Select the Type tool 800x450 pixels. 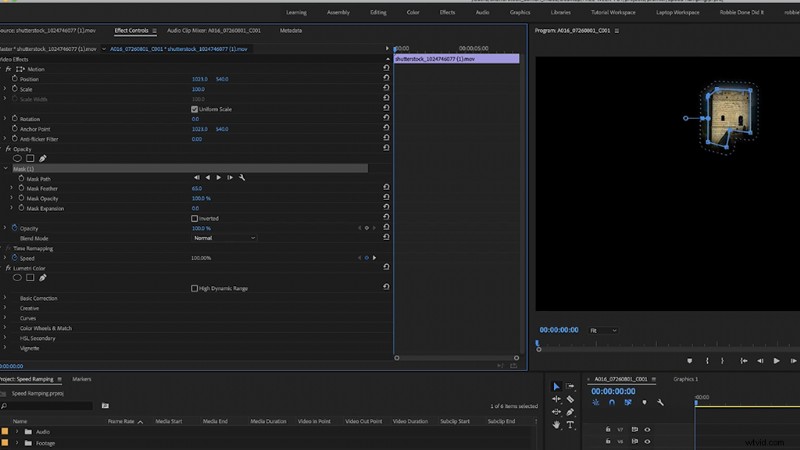click(570, 424)
